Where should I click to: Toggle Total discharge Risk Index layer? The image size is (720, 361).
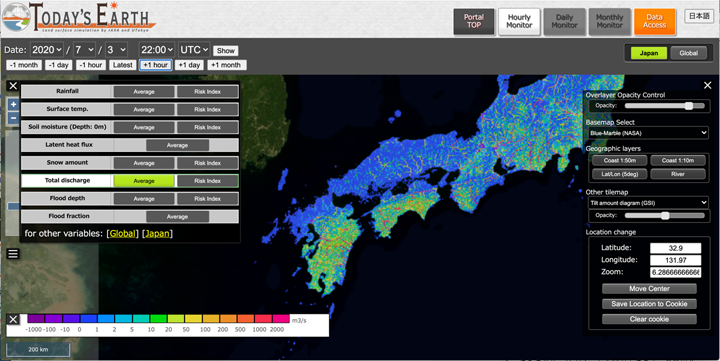207,181
